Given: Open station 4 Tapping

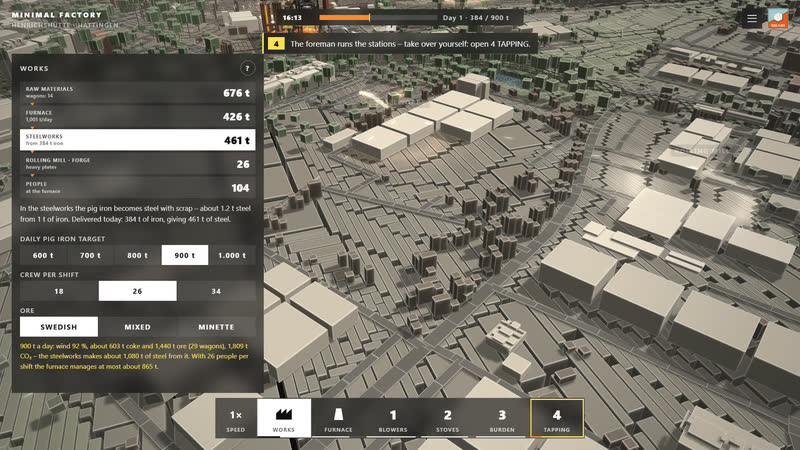Looking at the screenshot, I should 557,418.
